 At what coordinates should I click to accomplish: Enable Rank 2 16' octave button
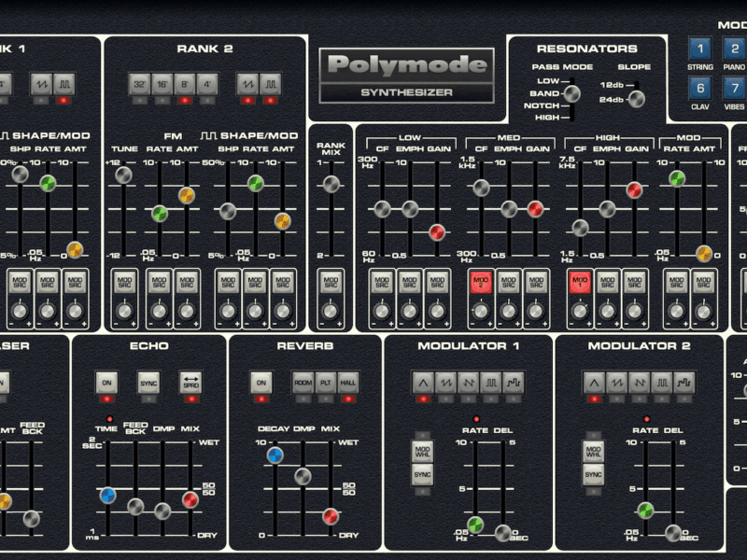tap(162, 84)
